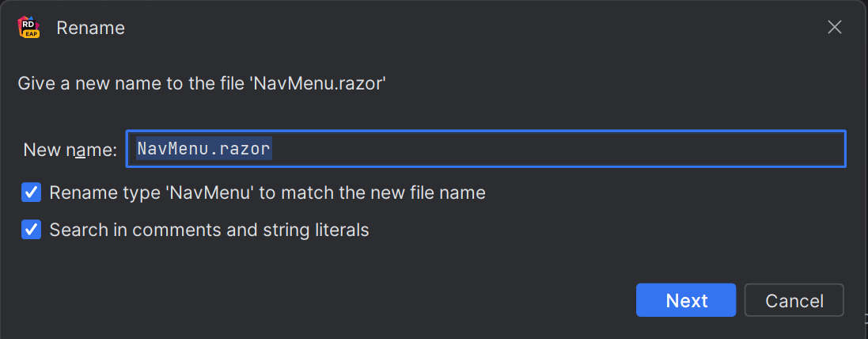Click the "New name:" field label

coord(70,150)
